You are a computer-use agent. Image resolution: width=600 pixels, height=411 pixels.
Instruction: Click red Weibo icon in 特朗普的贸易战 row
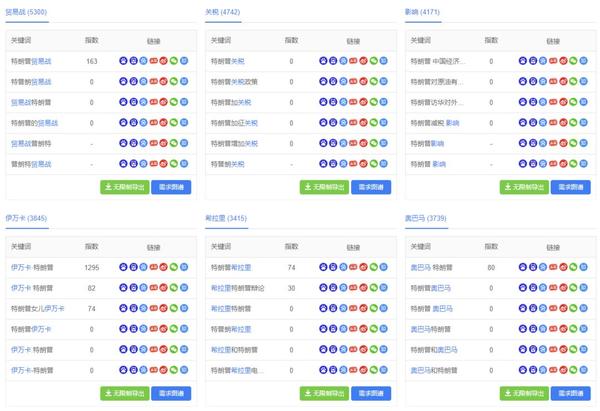(164, 122)
